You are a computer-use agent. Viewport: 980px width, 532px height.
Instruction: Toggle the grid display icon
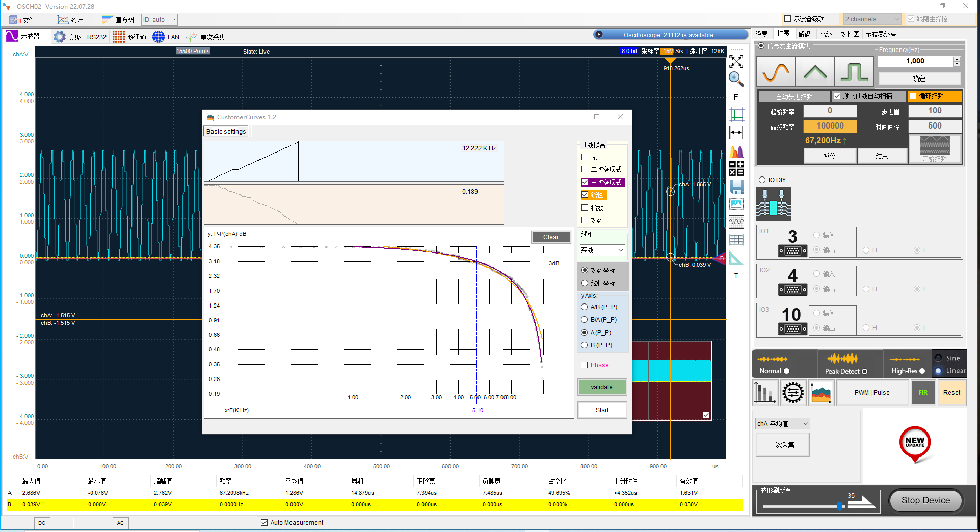[736, 114]
